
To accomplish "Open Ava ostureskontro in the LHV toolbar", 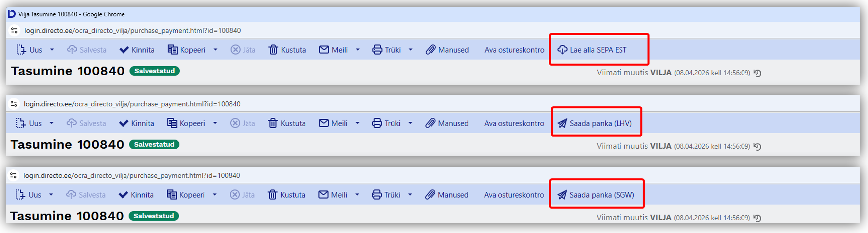I will click(514, 123).
